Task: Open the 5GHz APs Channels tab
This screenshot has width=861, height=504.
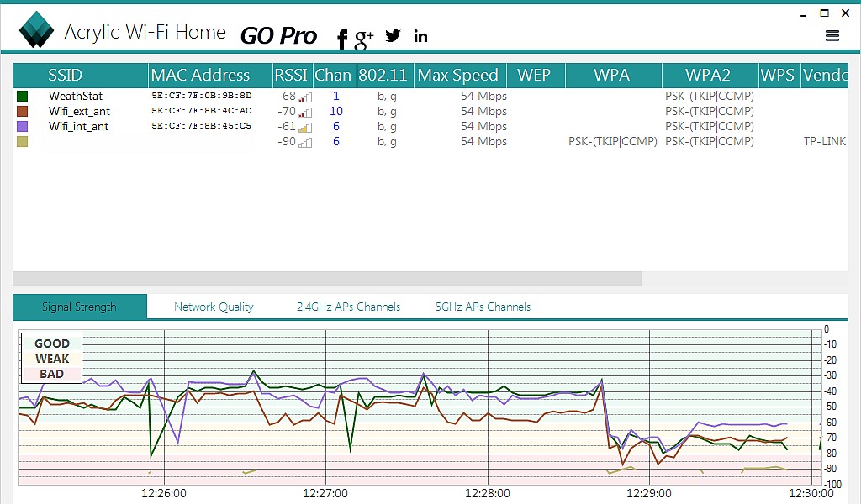Action: coord(483,307)
